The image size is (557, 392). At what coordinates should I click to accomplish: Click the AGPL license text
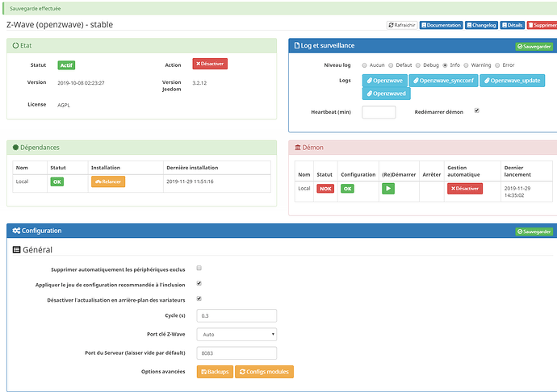click(64, 105)
